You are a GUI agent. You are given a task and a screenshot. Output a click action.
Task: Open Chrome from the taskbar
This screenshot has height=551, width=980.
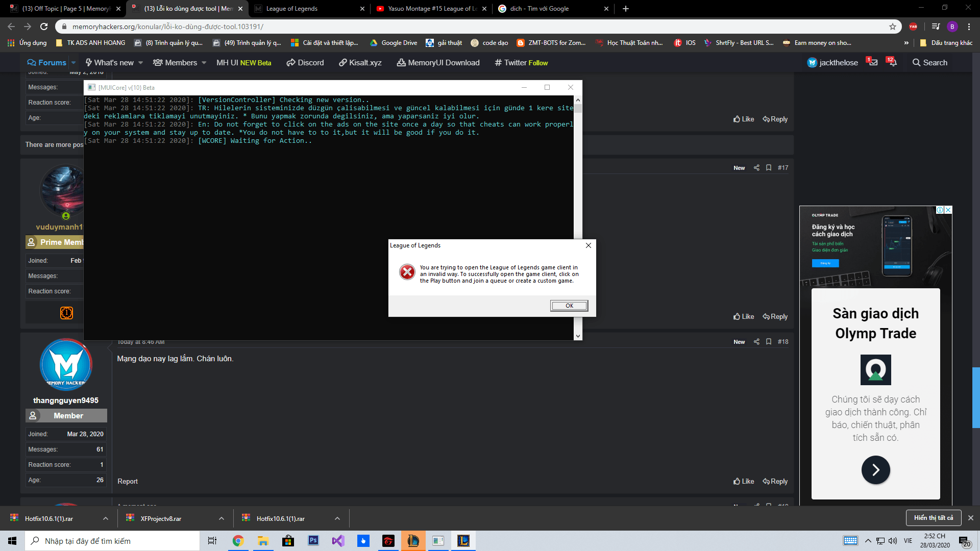coord(238,541)
